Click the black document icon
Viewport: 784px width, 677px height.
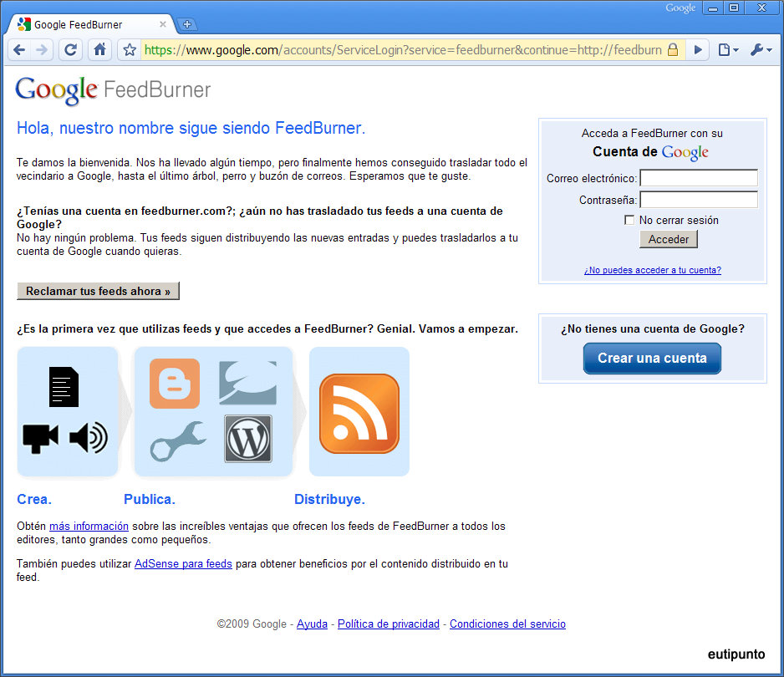[x=64, y=387]
